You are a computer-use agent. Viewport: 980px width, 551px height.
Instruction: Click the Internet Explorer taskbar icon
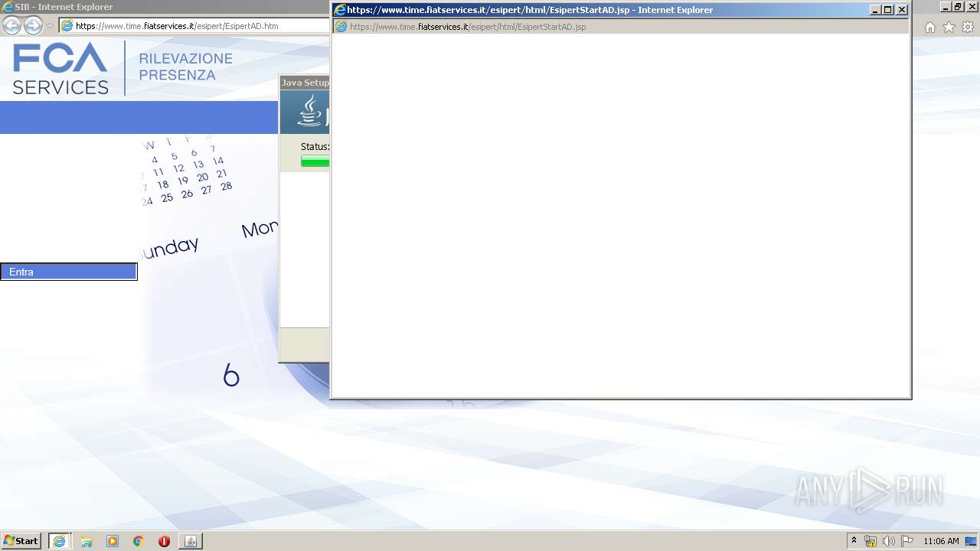click(x=59, y=541)
